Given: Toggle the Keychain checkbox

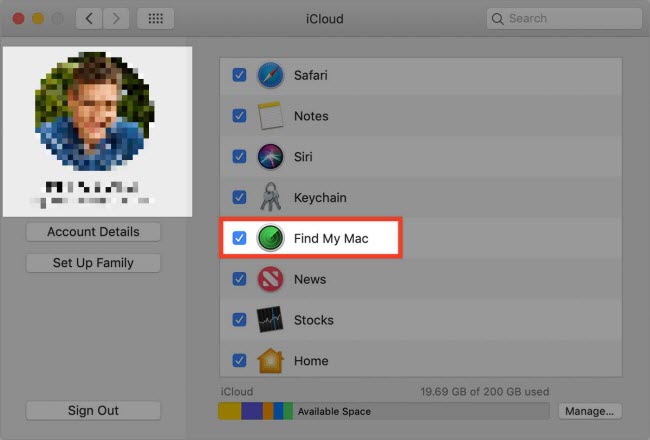Looking at the screenshot, I should 239,198.
